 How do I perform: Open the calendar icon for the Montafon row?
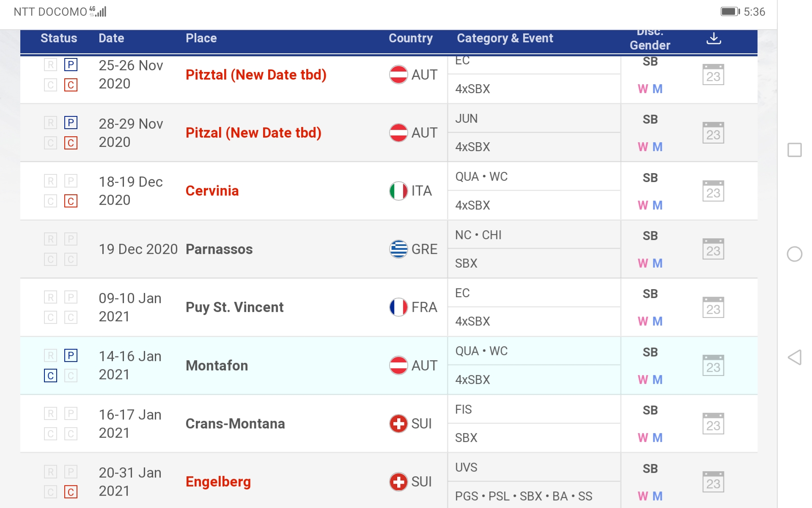tap(713, 366)
